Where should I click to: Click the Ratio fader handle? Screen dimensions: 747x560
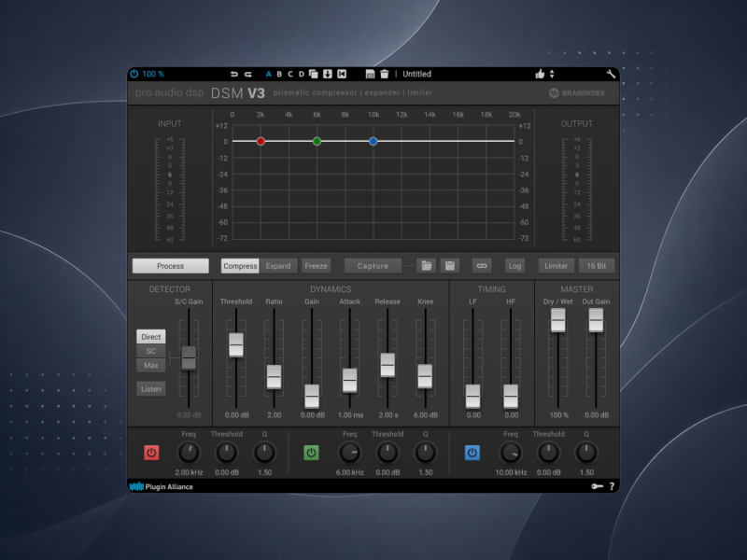[x=274, y=377]
